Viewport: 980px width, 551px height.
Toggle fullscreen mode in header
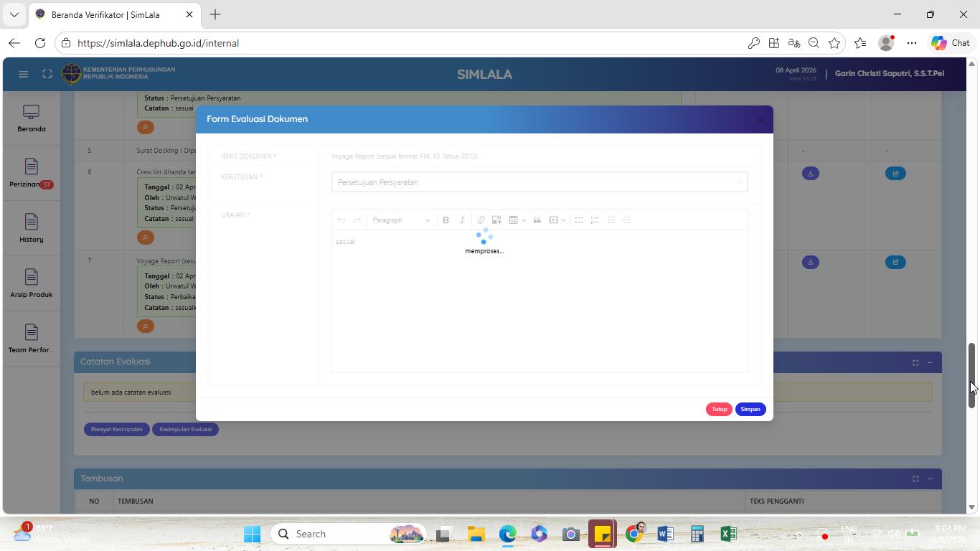(47, 74)
